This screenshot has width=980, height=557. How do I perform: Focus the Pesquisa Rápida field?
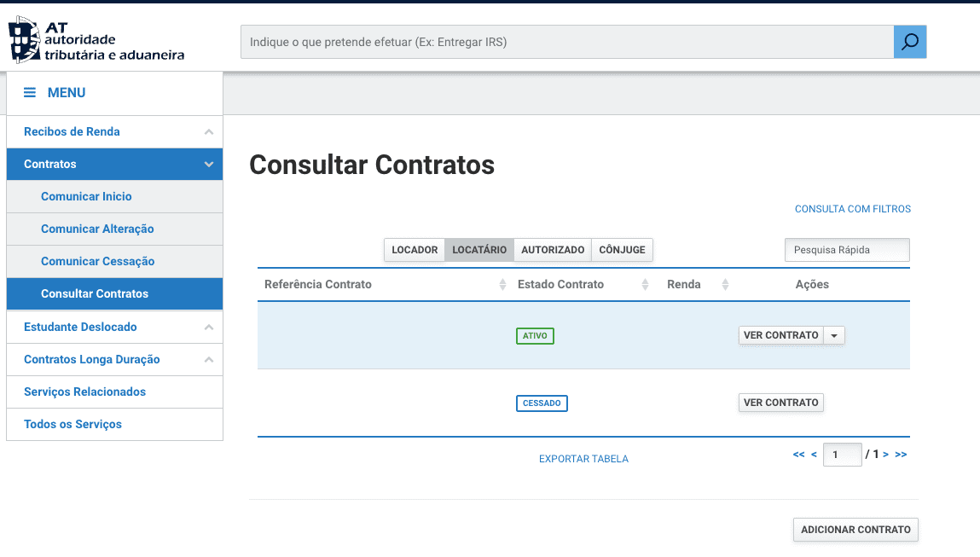[x=847, y=250]
